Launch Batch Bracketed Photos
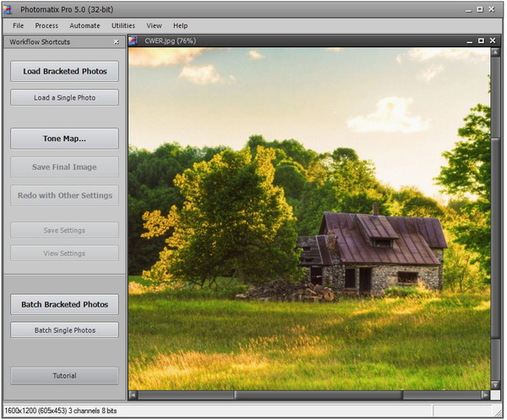Screen dimensions: 507x420 pos(64,304)
